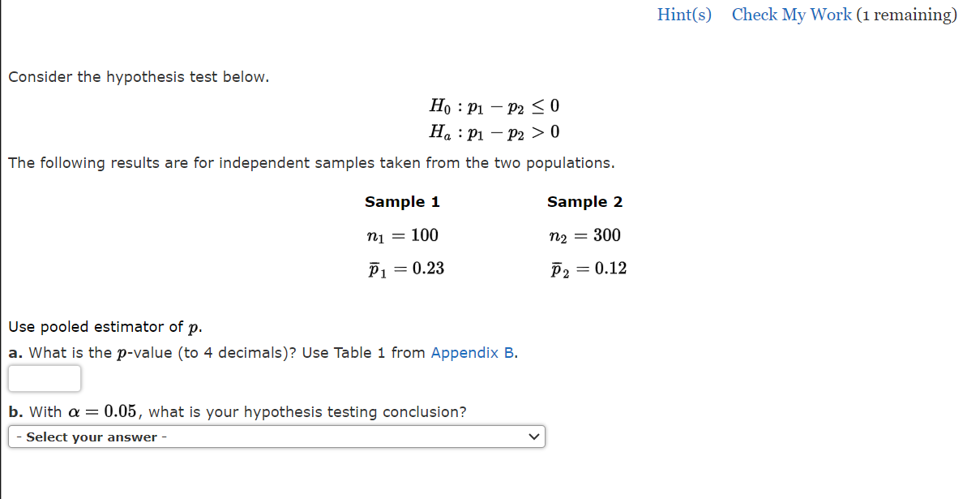This screenshot has height=499, width=980.
Task: Expand the hypothesis conclusion dropdown chevron
Action: click(x=534, y=437)
